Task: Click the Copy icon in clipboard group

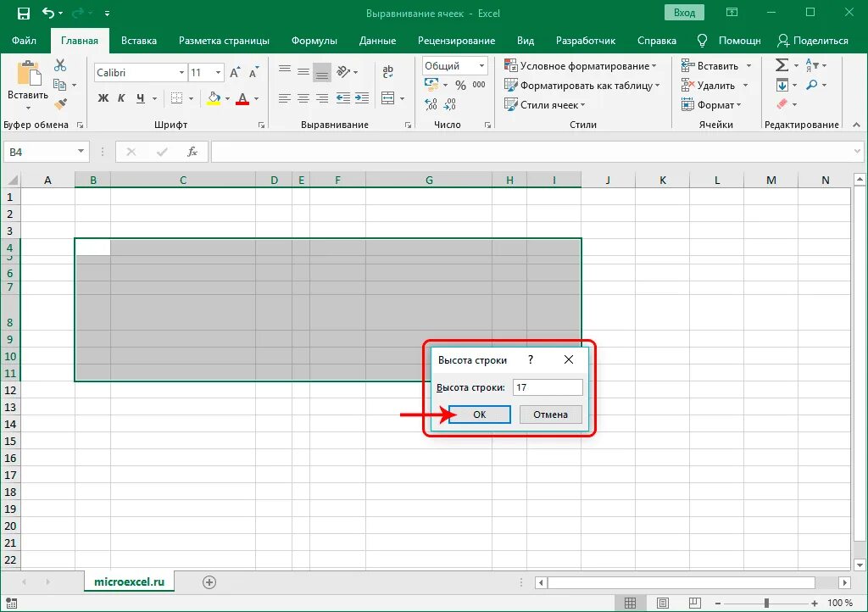Action: coord(60,85)
